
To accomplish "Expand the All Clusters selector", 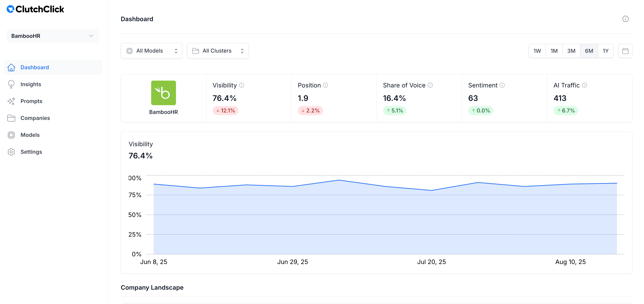I will click(218, 51).
